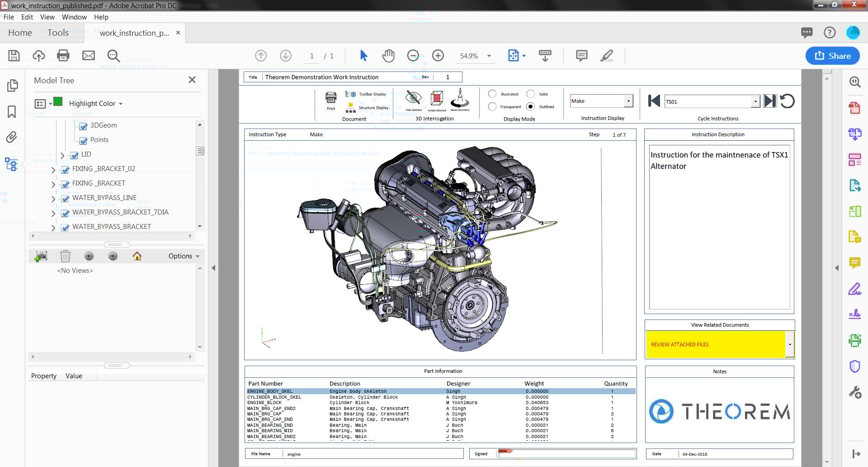The height and width of the screenshot is (467, 868).
Task: Select the Outlined display mode radio button
Action: 531,107
